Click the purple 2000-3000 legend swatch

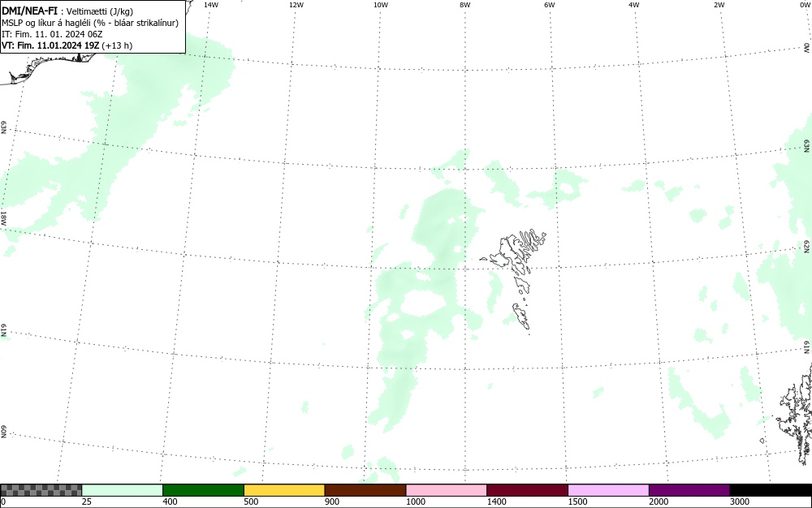689,490
